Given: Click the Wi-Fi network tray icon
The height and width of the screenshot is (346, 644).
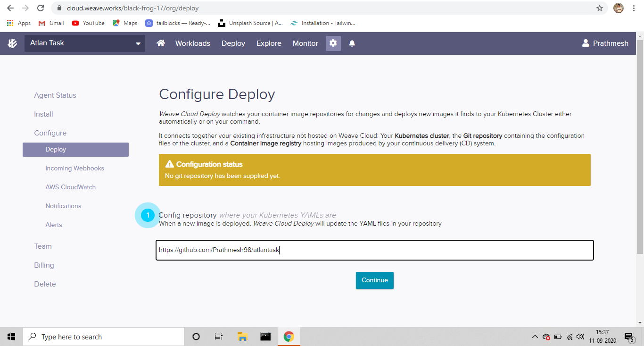Looking at the screenshot, I should pos(570,337).
